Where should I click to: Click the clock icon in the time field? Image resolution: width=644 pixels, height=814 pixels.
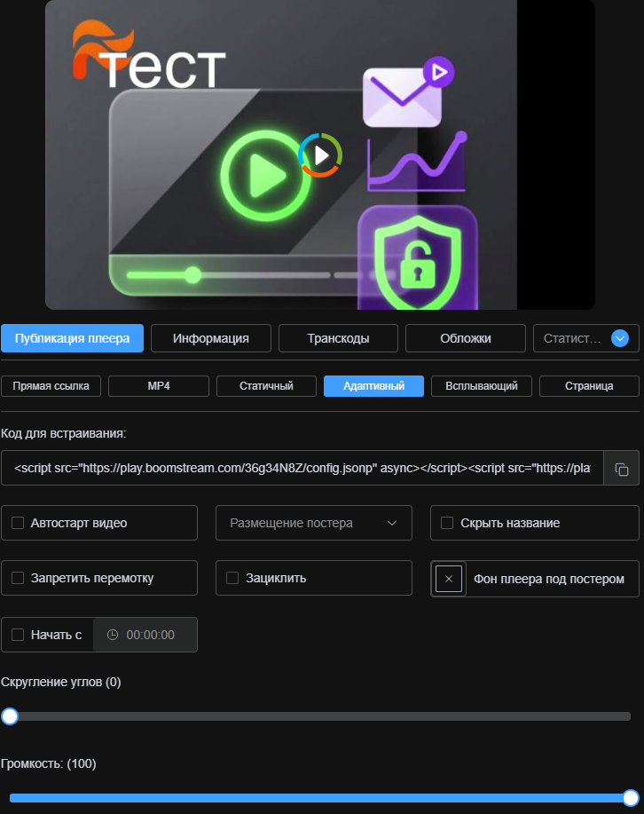point(113,635)
